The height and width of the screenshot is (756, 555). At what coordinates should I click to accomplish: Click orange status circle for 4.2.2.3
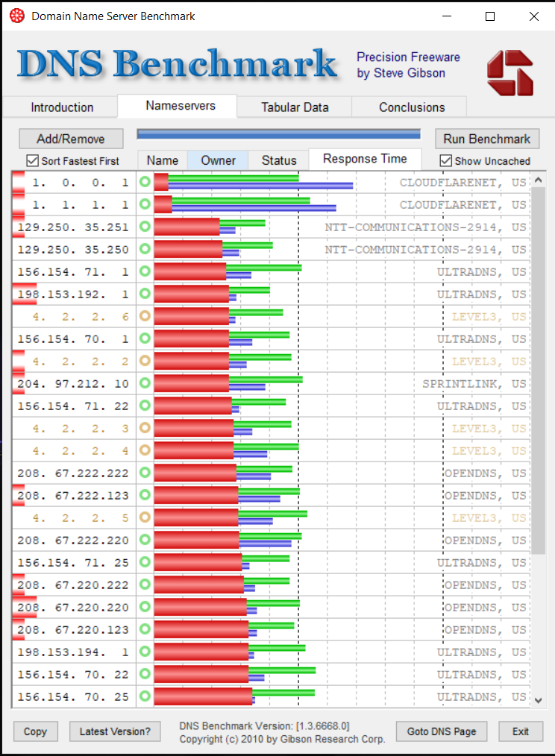click(145, 428)
